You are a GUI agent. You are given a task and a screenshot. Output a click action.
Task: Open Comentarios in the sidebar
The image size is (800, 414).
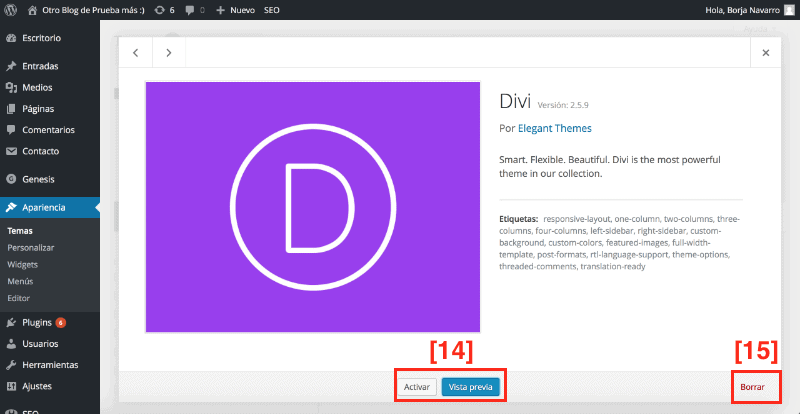pyautogui.click(x=50, y=130)
